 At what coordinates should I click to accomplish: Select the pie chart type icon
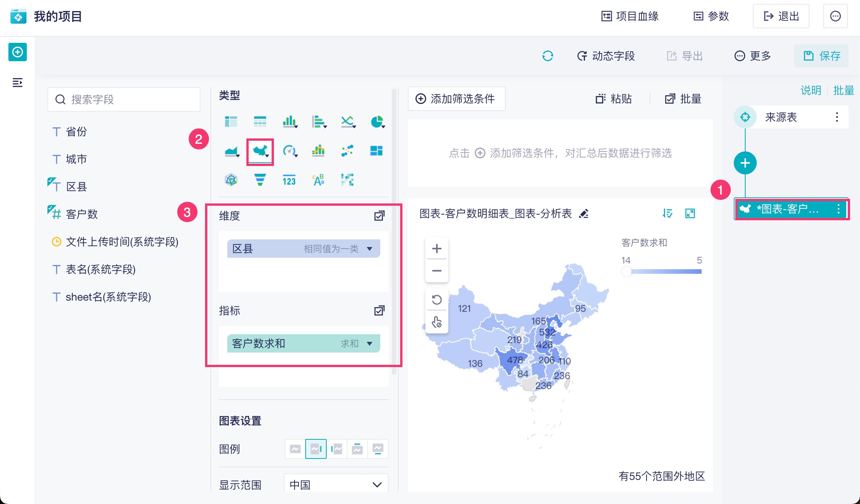(377, 122)
